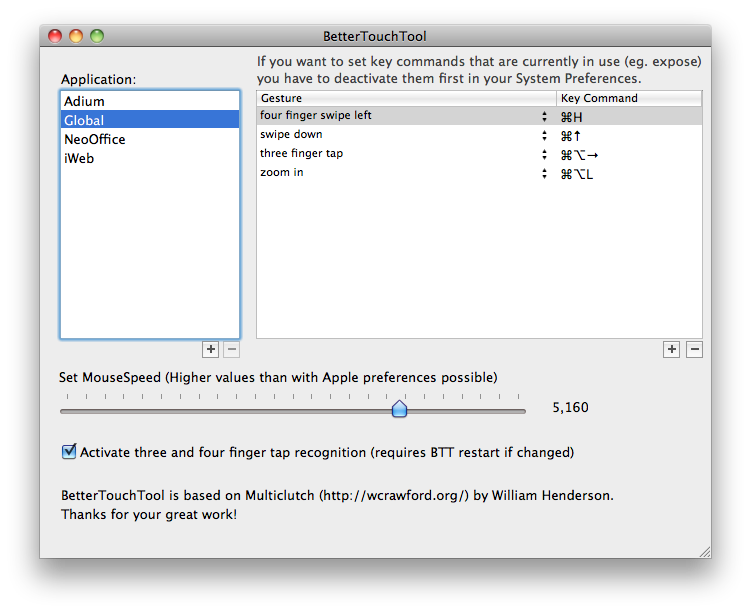Viewport: 751px width, 613px height.
Task: Click the ⌘↑ key command cell
Action: tap(629, 136)
